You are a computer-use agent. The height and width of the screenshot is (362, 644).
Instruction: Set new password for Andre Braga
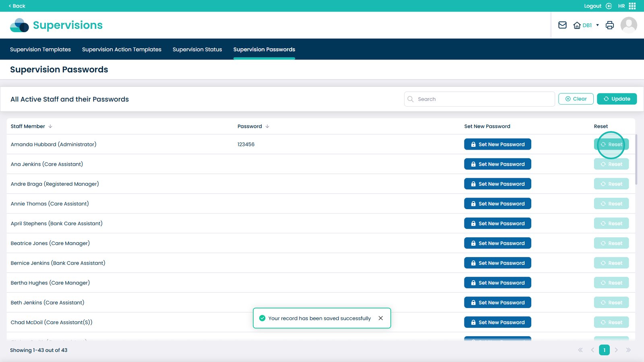[x=497, y=184]
